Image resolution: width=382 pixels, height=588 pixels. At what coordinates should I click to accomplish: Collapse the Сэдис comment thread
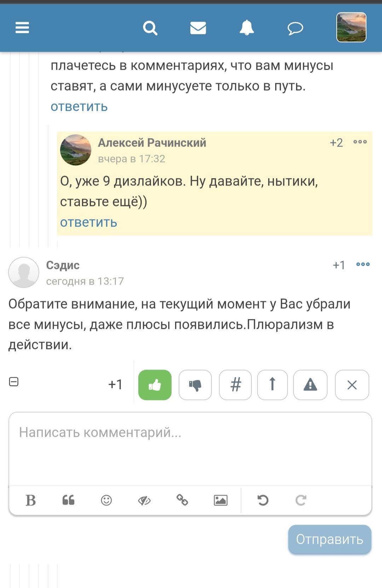[x=13, y=382]
